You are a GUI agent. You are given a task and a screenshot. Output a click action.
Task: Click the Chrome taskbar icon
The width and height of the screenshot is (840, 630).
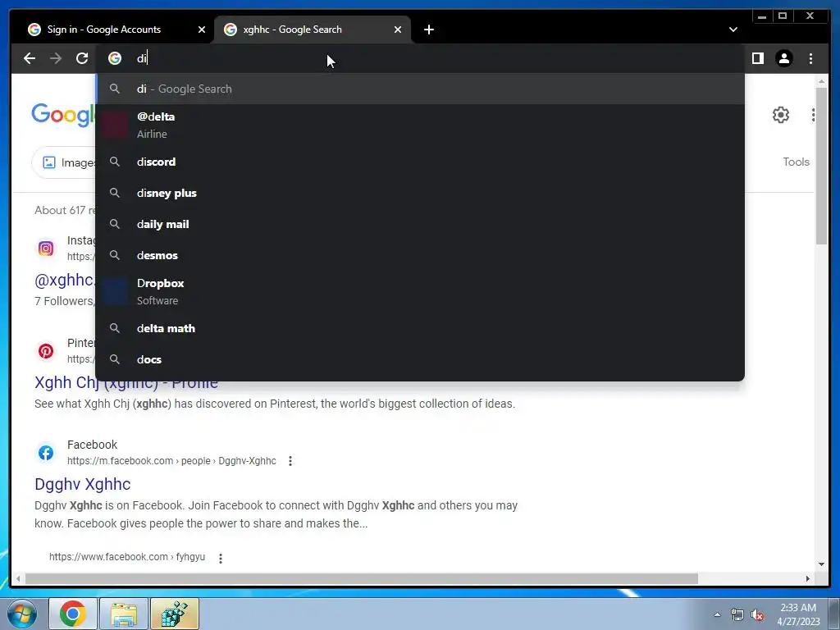[x=73, y=614]
